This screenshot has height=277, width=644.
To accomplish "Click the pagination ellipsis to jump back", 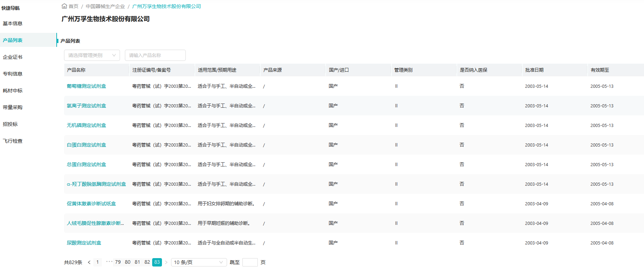I will tap(109, 262).
